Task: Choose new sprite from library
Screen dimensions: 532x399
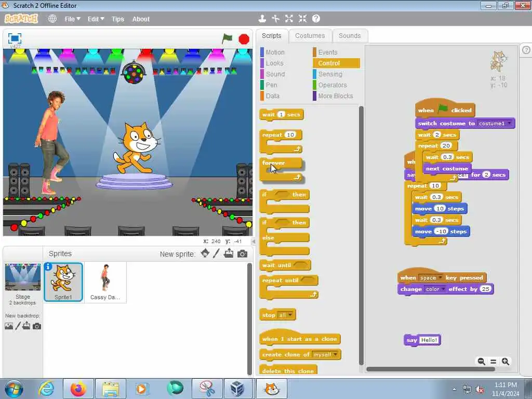Action: [x=205, y=254]
